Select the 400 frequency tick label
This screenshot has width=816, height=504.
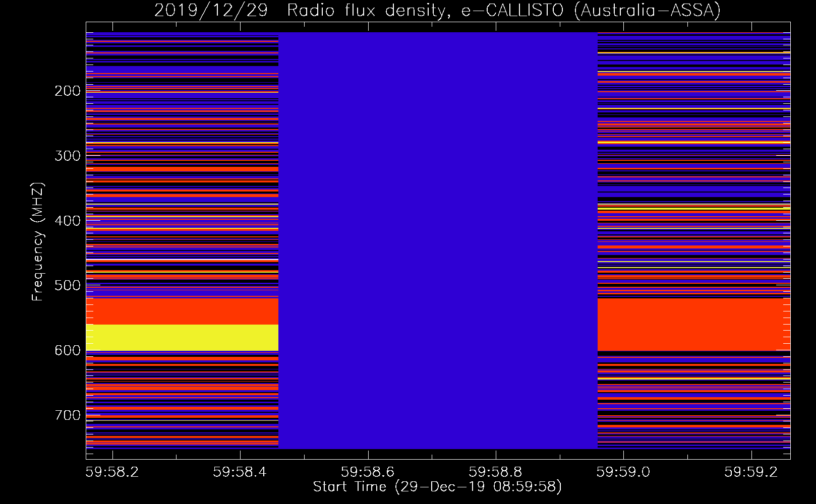pos(68,221)
